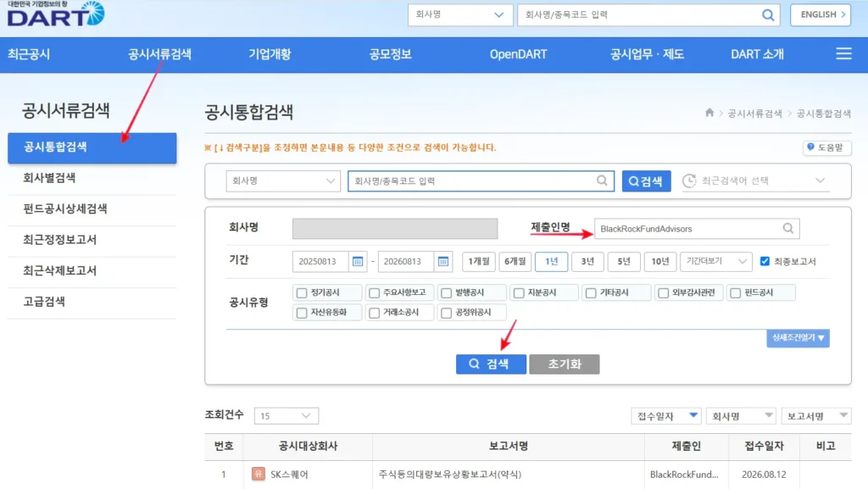Check the 발행공시 checkbox
The height and width of the screenshot is (489, 868).
446,292
